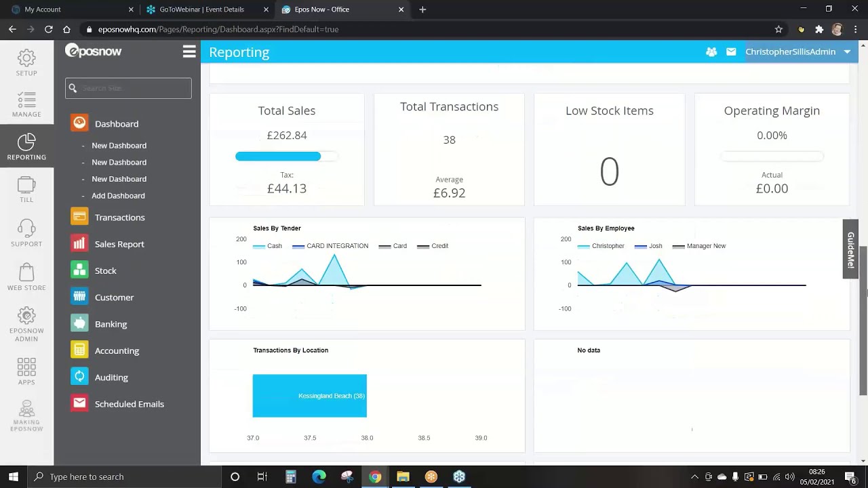Viewport: 868px width, 488px height.
Task: Open Microsoft Edge from the taskbar
Action: [319, 476]
